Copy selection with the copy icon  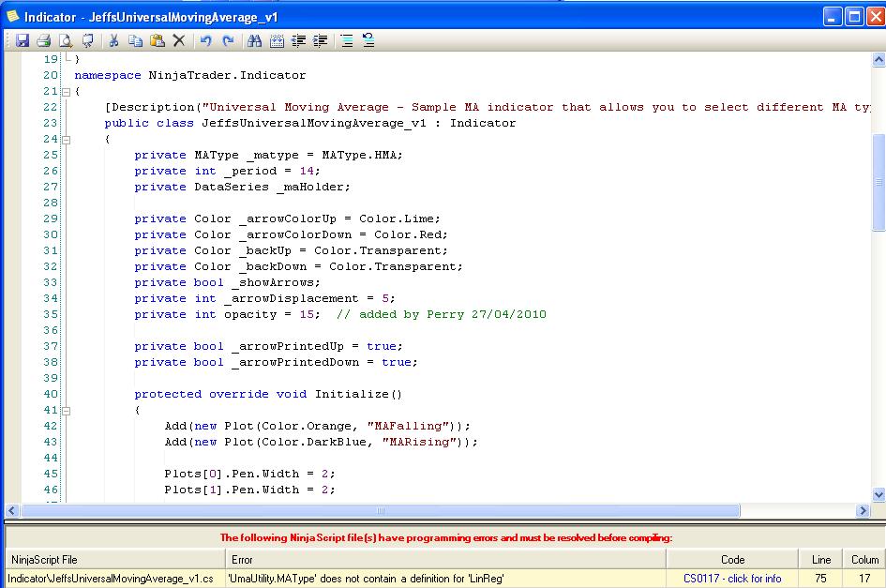click(x=135, y=40)
